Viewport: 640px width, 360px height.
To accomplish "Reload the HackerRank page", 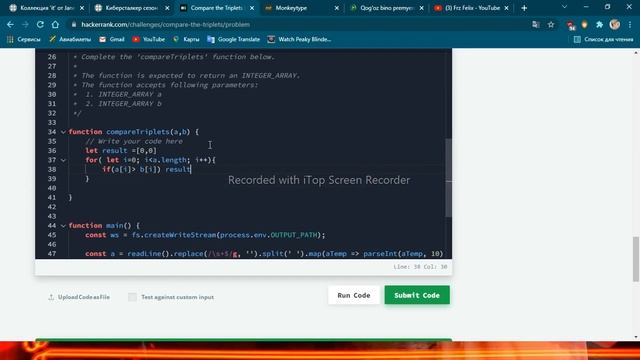I will [40, 24].
